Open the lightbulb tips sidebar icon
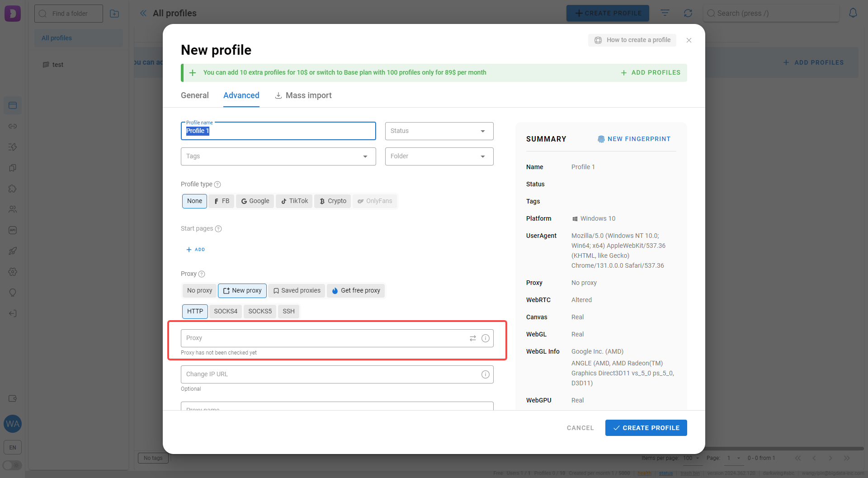 13,293
